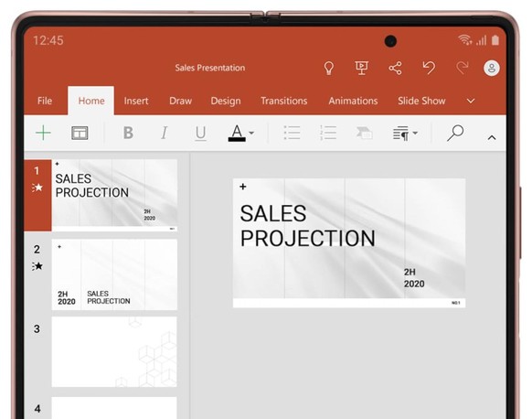The height and width of the screenshot is (419, 532).
Task: Add a new slide with the plus icon
Action: 44,133
